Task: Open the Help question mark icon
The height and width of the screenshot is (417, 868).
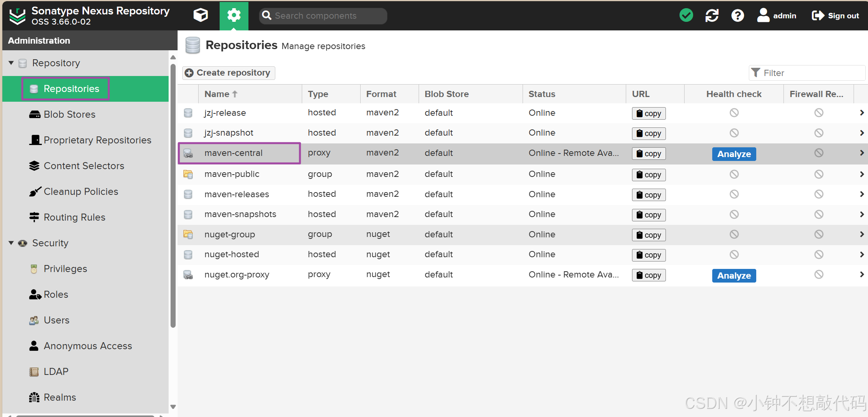Action: click(738, 16)
